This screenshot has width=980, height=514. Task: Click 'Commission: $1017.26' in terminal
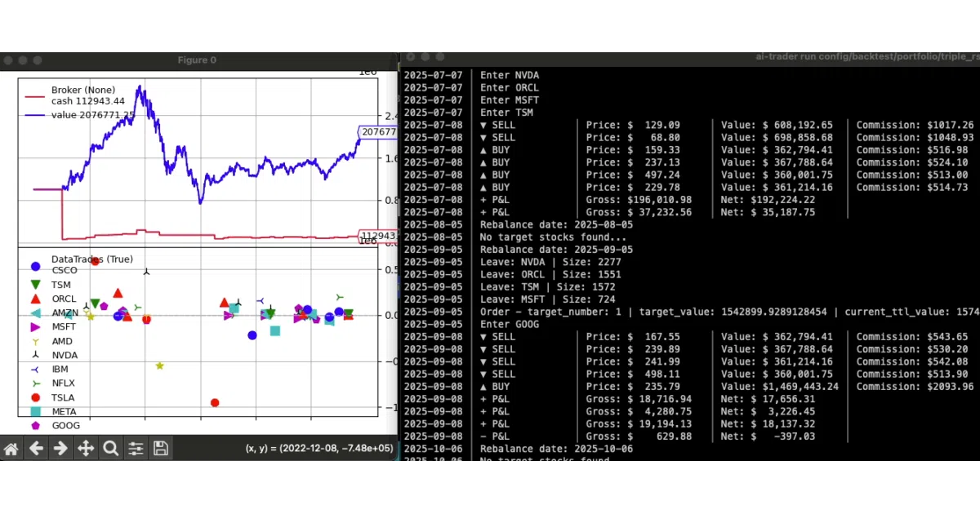tap(915, 125)
